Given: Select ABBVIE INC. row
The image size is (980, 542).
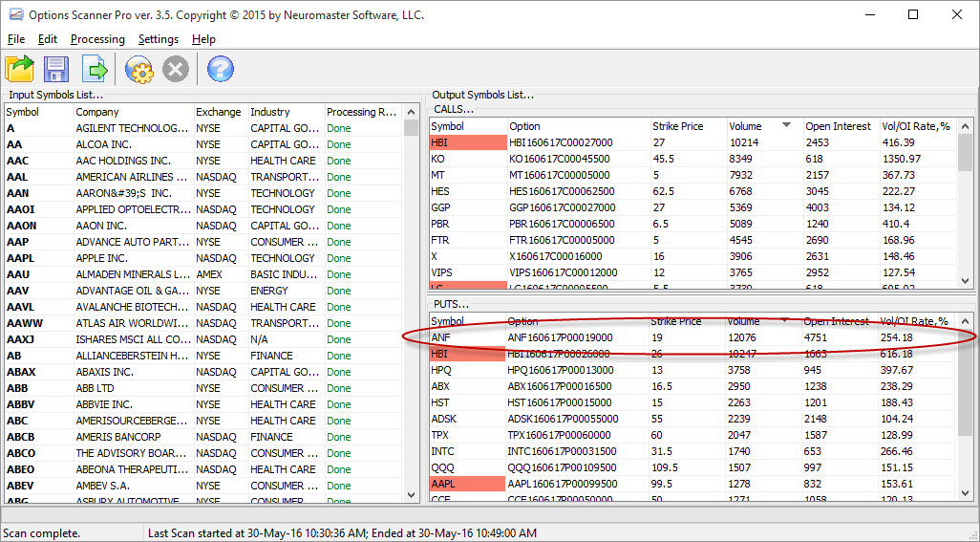Looking at the screenshot, I should 203,404.
